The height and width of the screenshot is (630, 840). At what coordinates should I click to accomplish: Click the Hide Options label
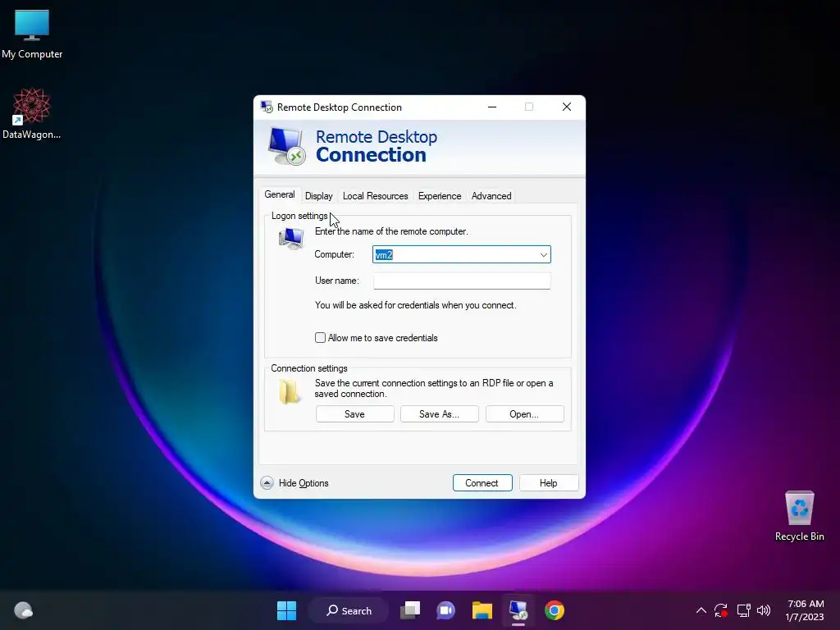tap(304, 483)
